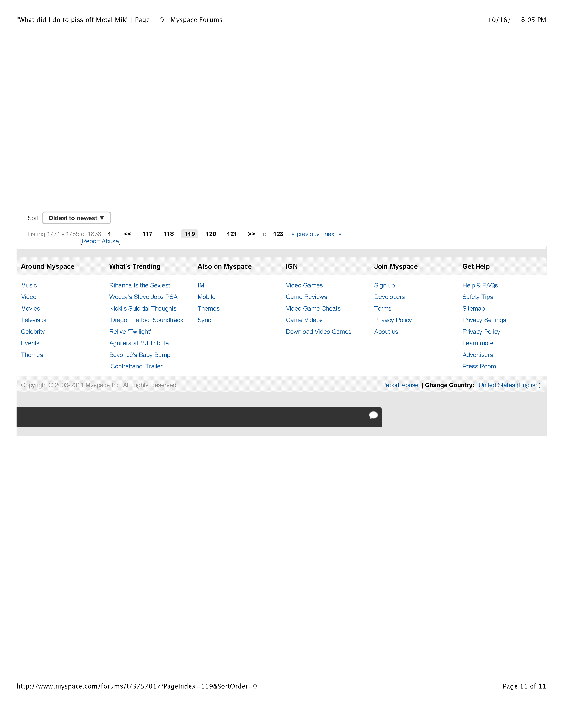Image resolution: width=563 pixels, height=728 pixels.
Task: Click the « previous link
Action: point(306,234)
